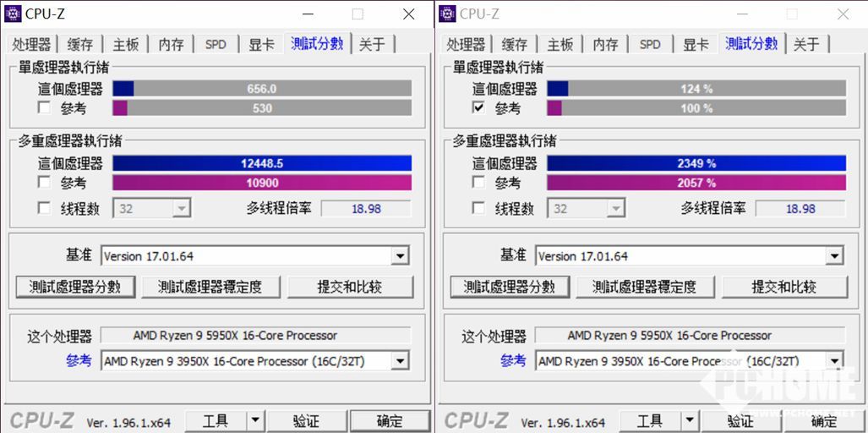This screenshot has width=868, height=433.
Task: Open 主板 tab in left window
Action: 126,44
